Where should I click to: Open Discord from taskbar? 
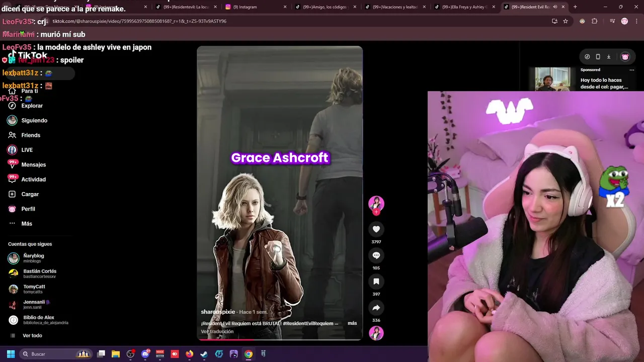[x=145, y=354]
